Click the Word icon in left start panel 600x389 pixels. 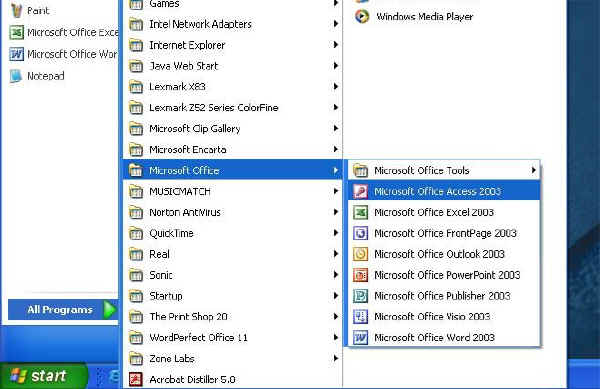click(x=16, y=54)
